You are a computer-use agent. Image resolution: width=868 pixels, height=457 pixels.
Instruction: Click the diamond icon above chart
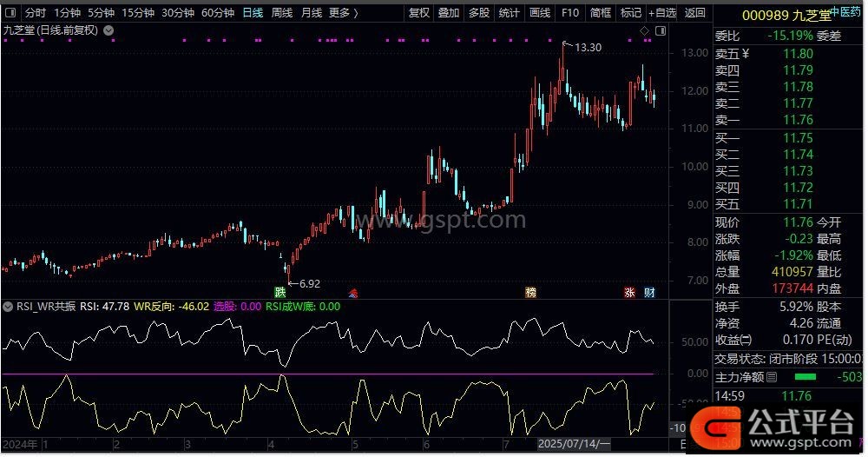point(644,31)
